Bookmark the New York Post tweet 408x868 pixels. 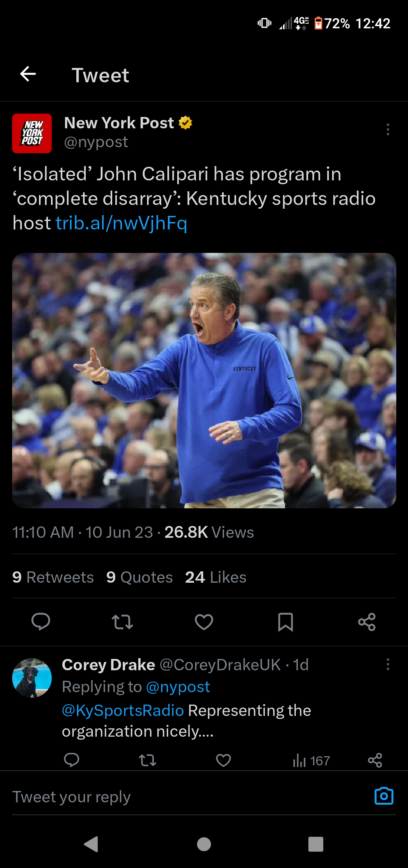tap(286, 622)
